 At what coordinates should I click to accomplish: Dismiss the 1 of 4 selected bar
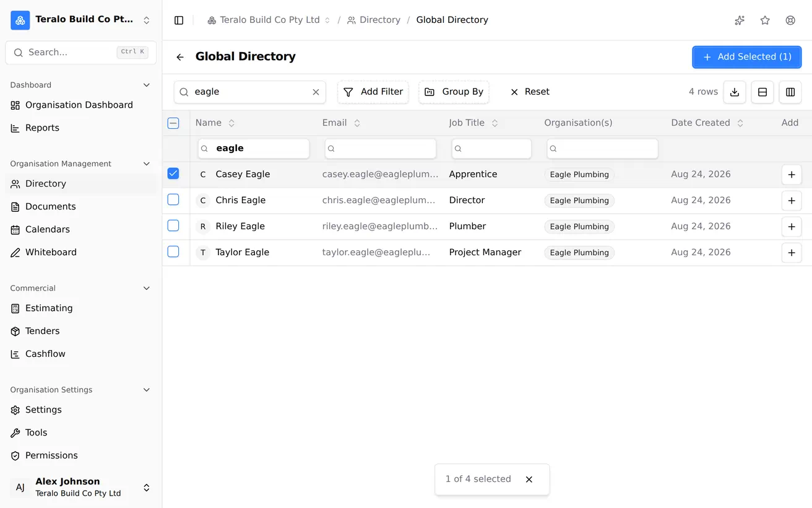(x=529, y=480)
